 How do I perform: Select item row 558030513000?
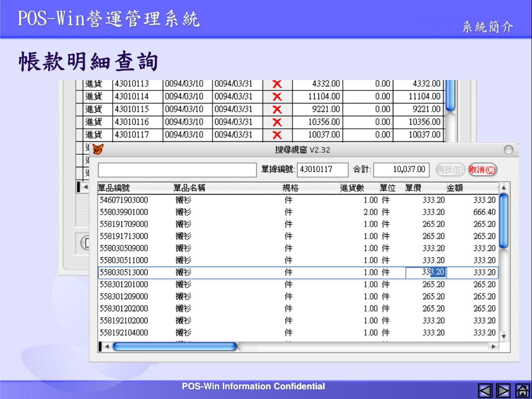(298, 272)
